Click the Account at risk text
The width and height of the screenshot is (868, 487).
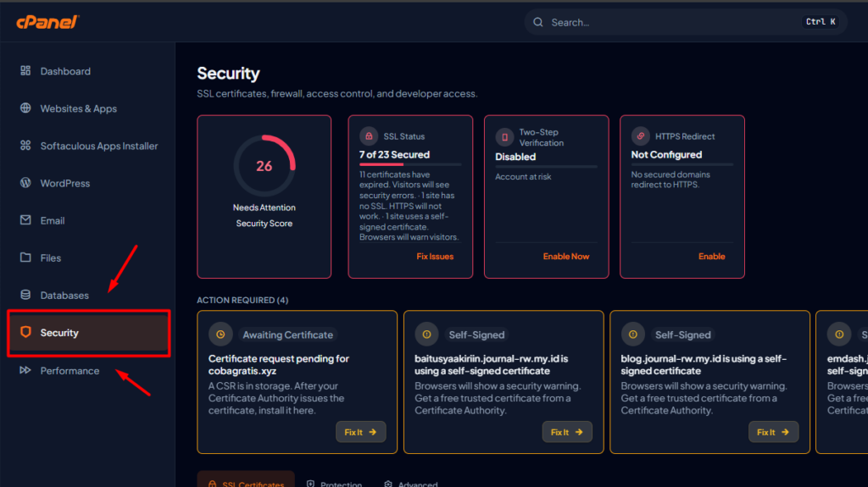523,176
